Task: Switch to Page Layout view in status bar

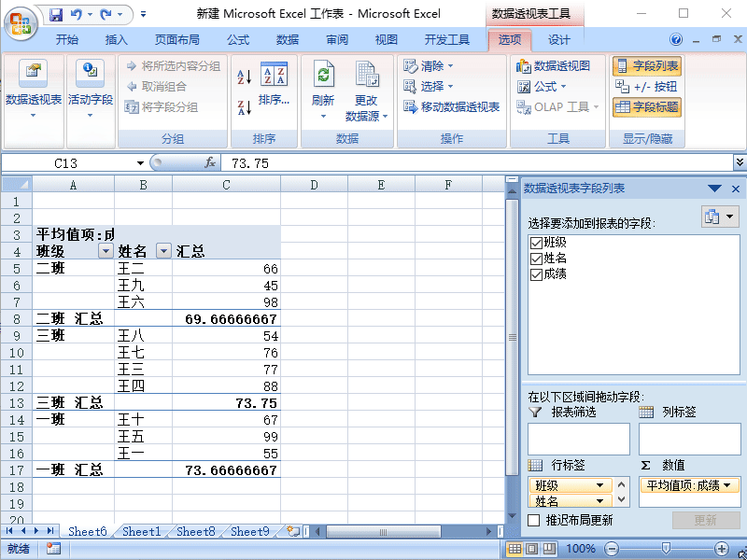Action: click(532, 549)
